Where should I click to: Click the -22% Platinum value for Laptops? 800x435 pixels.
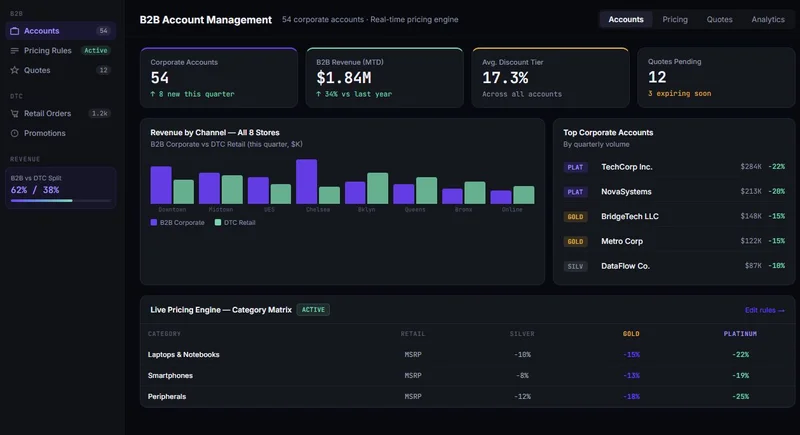740,354
